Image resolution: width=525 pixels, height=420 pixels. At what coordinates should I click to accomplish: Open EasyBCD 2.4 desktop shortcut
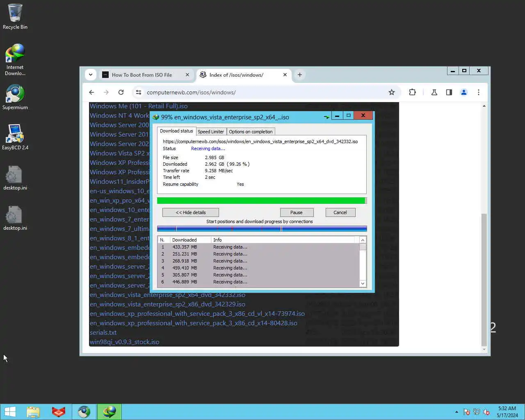coord(15,137)
